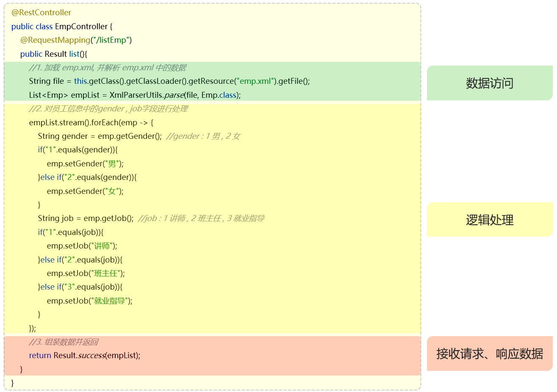Viewport: 557px width, 392px height.
Task: Click the comment 组装数据并返回
Action: pyautogui.click(x=64, y=342)
